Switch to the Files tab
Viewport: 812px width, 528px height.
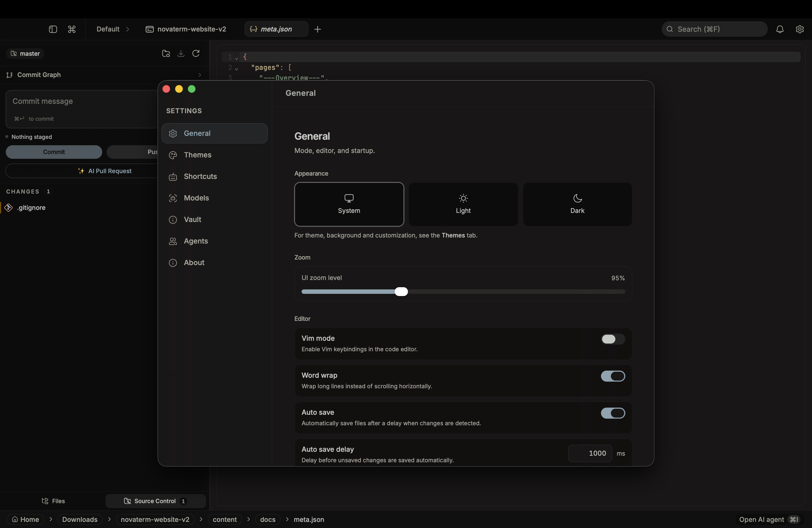pos(53,501)
